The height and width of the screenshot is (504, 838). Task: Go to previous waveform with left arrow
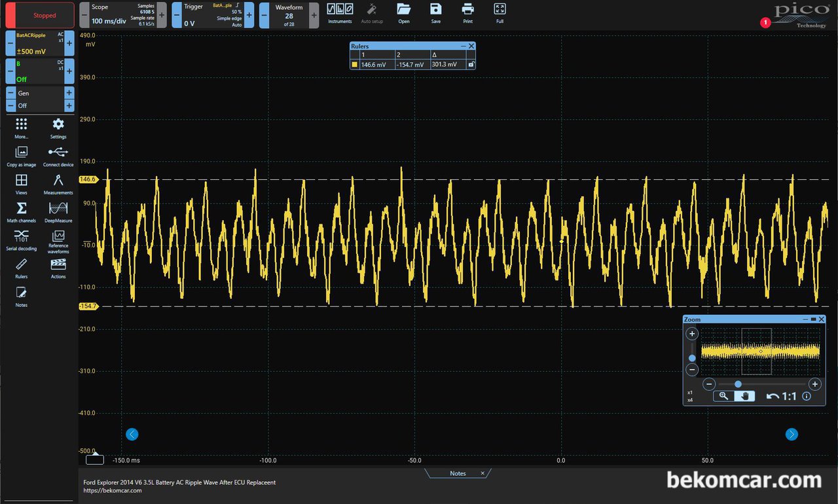132,434
